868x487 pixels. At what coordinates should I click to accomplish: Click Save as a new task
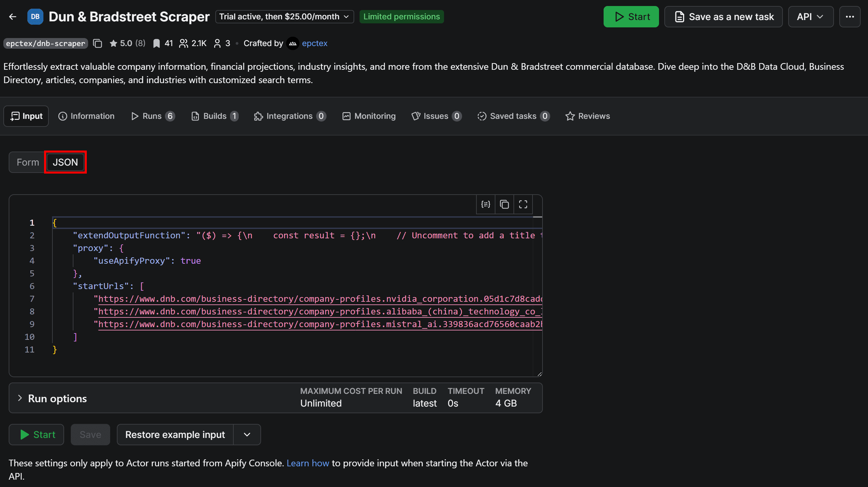[x=723, y=16]
